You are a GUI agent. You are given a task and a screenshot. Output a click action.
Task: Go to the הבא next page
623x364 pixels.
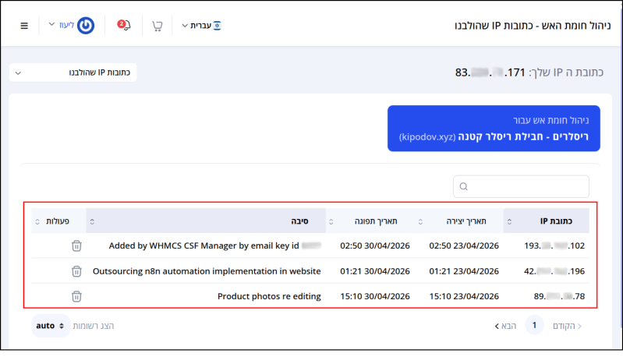click(505, 326)
